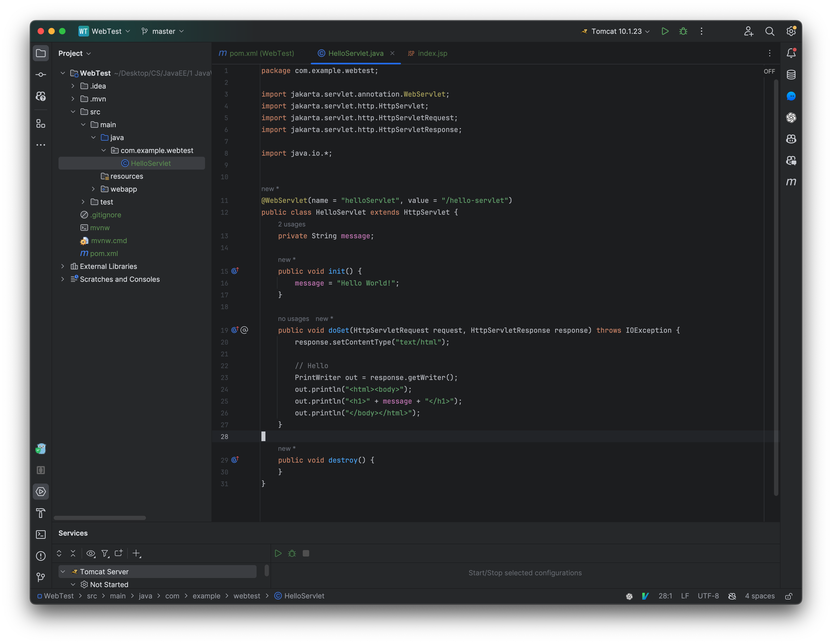Image resolution: width=832 pixels, height=644 pixels.
Task: Switch to index.jsp tab
Action: coord(428,53)
